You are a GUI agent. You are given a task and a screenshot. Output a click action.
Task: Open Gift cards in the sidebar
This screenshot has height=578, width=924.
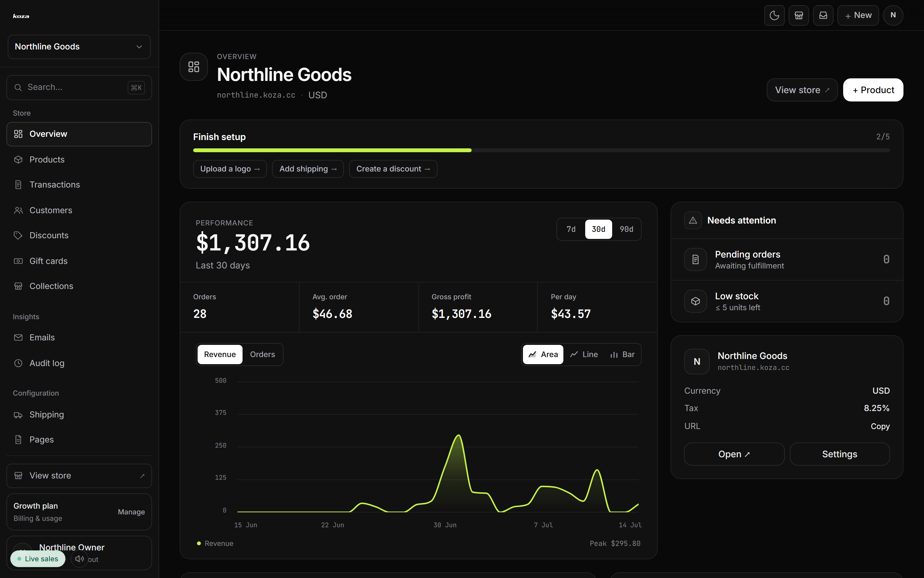coord(79,261)
